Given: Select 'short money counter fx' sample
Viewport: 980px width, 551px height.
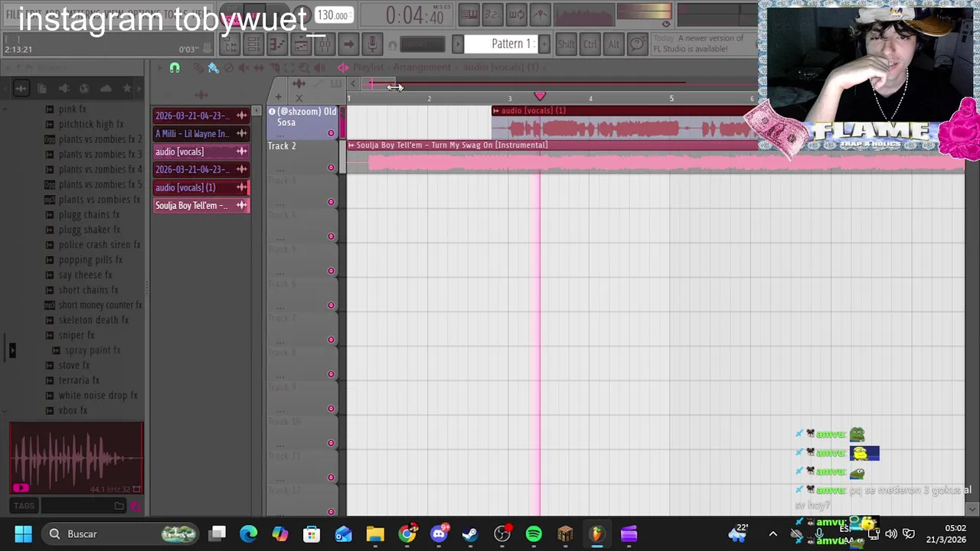Looking at the screenshot, I should coord(100,305).
